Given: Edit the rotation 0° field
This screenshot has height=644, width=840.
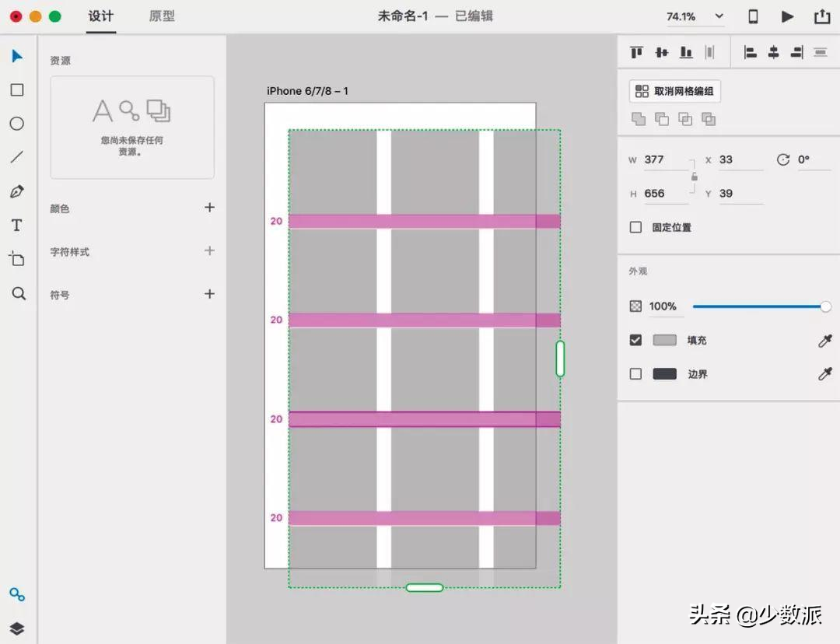Looking at the screenshot, I should pyautogui.click(x=814, y=159).
